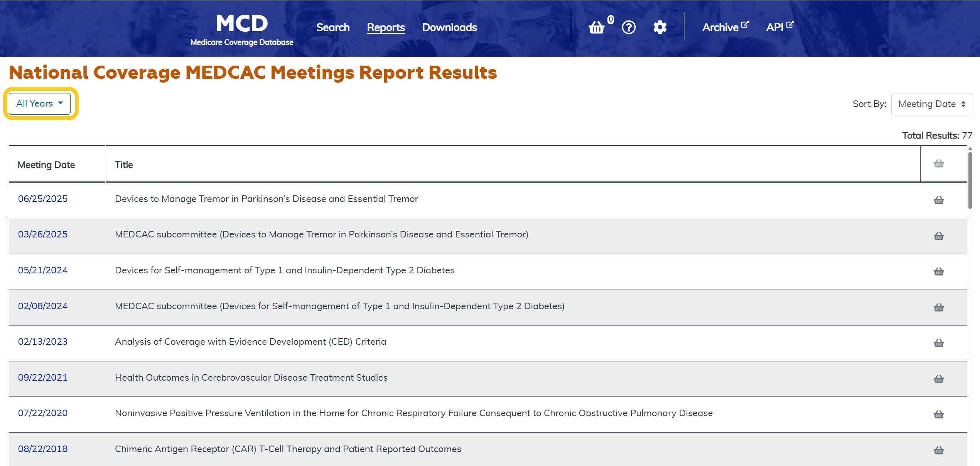Open the Sort By Meeting Date dropdown
Screen dimensions: 980x466
pos(931,104)
